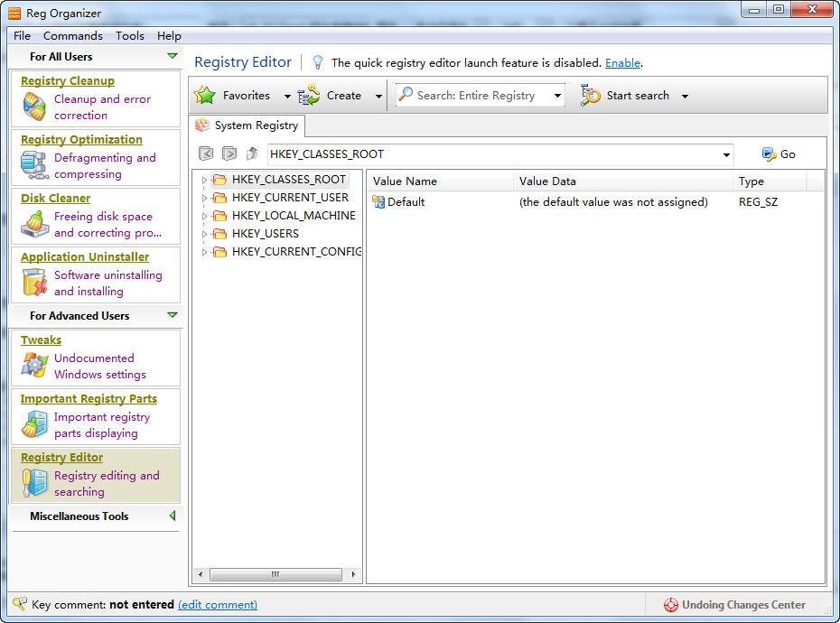The image size is (840, 623).
Task: Expand the Miscellaneous Tools section
Action: tap(172, 516)
